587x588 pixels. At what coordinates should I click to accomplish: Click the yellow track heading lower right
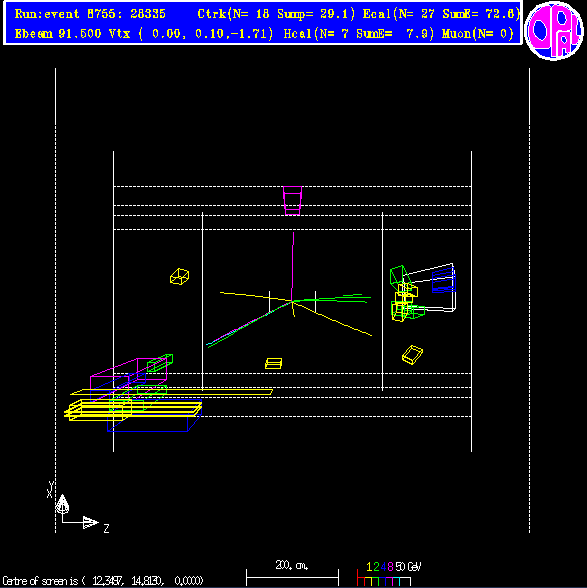(x=332, y=318)
